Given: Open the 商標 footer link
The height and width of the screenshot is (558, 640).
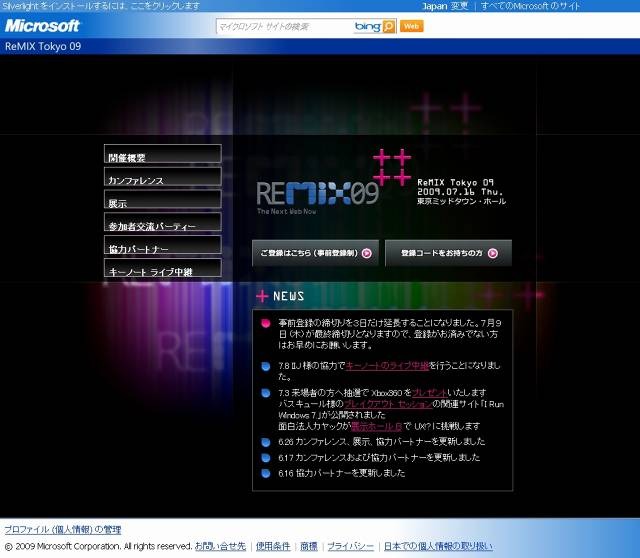Looking at the screenshot, I should 309,546.
